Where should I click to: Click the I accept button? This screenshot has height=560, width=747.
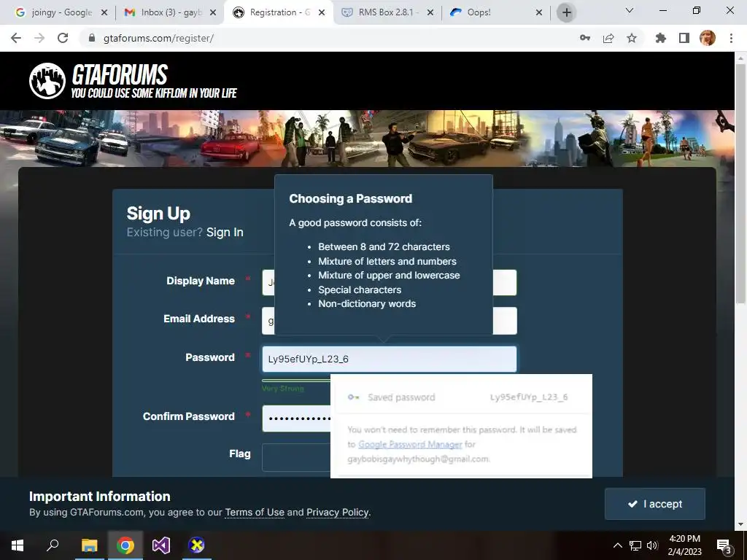[654, 504]
